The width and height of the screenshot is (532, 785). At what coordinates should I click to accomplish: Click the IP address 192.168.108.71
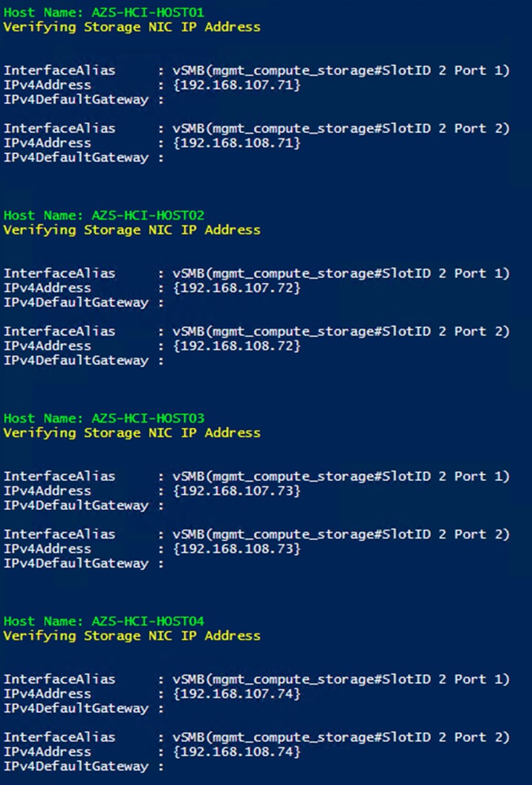point(237,143)
